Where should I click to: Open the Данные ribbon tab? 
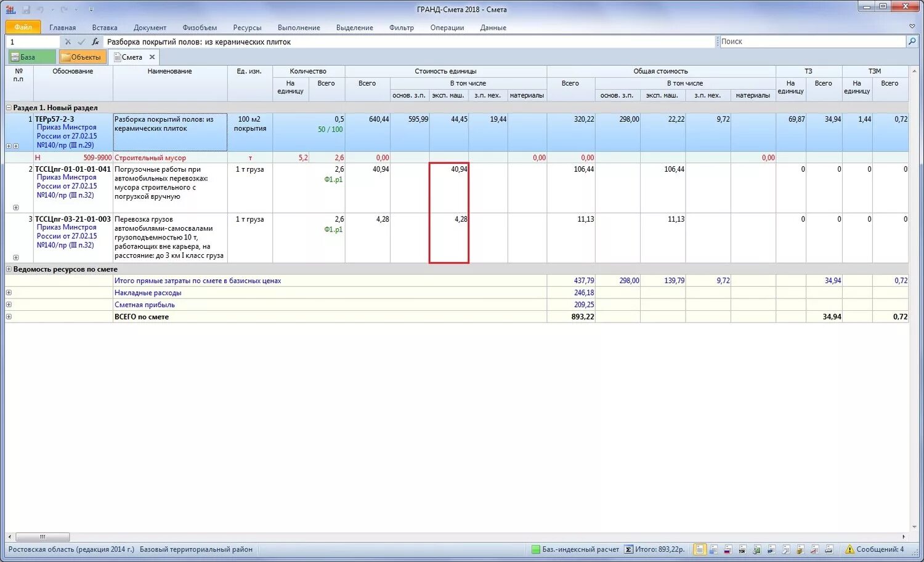[493, 28]
